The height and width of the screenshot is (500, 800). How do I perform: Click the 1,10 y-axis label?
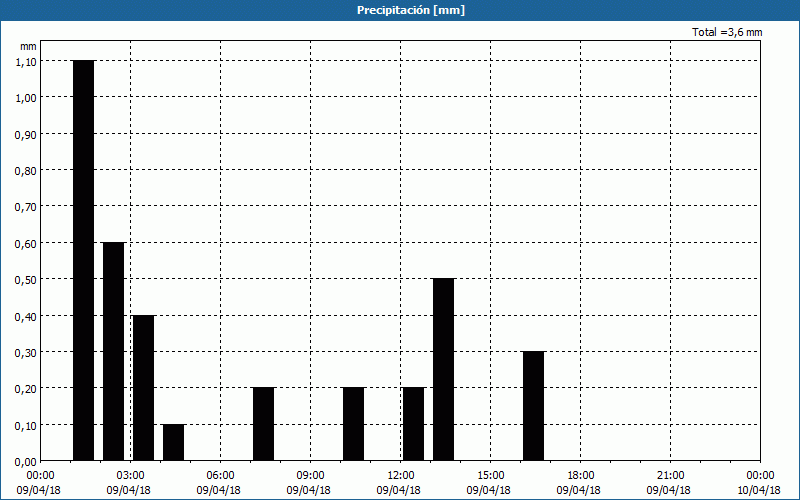[x=26, y=62]
